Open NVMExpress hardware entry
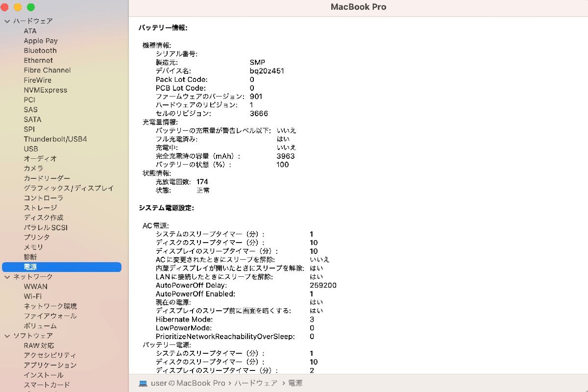Image resolution: width=588 pixels, height=392 pixels. 46,90
